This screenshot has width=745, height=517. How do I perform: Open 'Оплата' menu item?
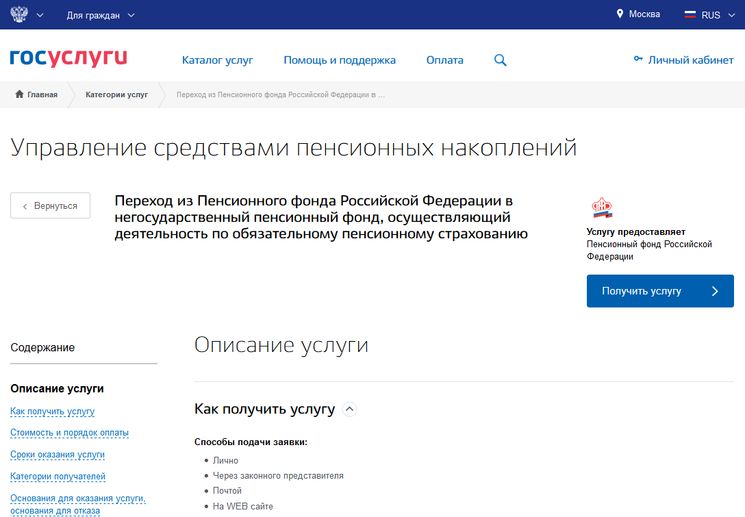445,60
